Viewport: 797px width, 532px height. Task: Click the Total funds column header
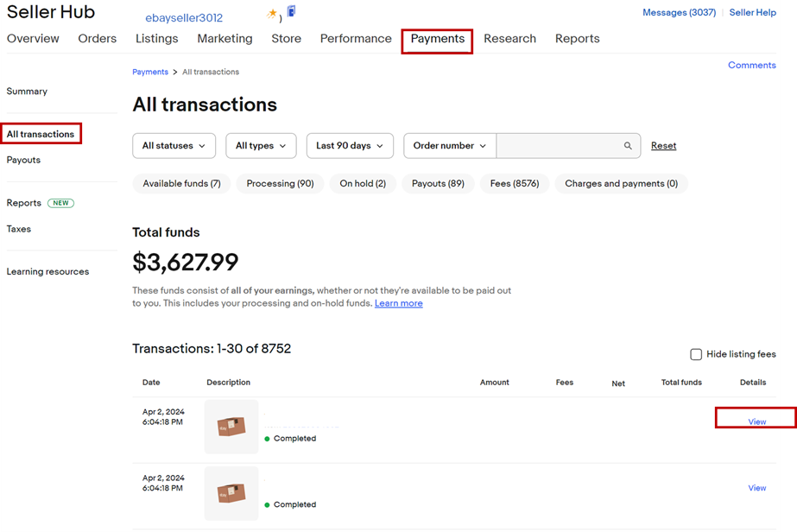tap(681, 383)
